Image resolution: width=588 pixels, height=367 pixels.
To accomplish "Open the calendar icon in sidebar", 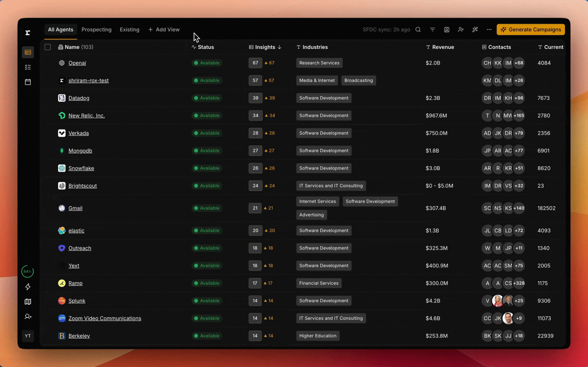I will click(x=28, y=82).
